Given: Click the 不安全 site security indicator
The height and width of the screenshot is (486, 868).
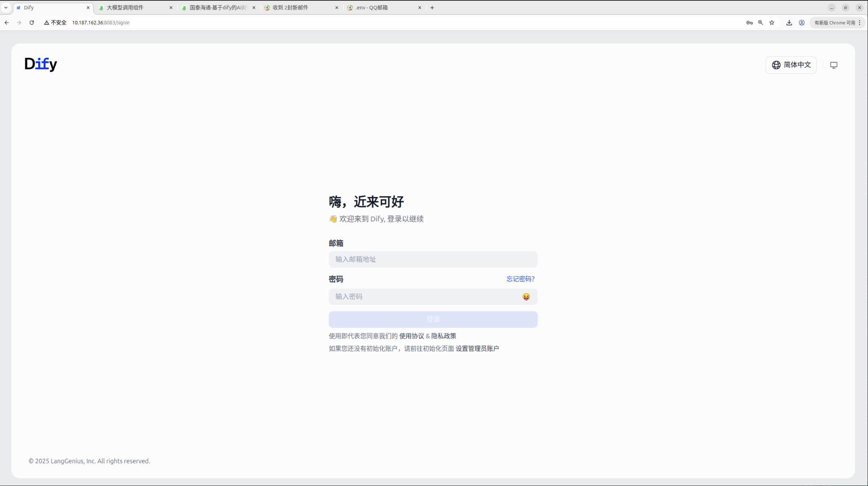Looking at the screenshot, I should (55, 23).
